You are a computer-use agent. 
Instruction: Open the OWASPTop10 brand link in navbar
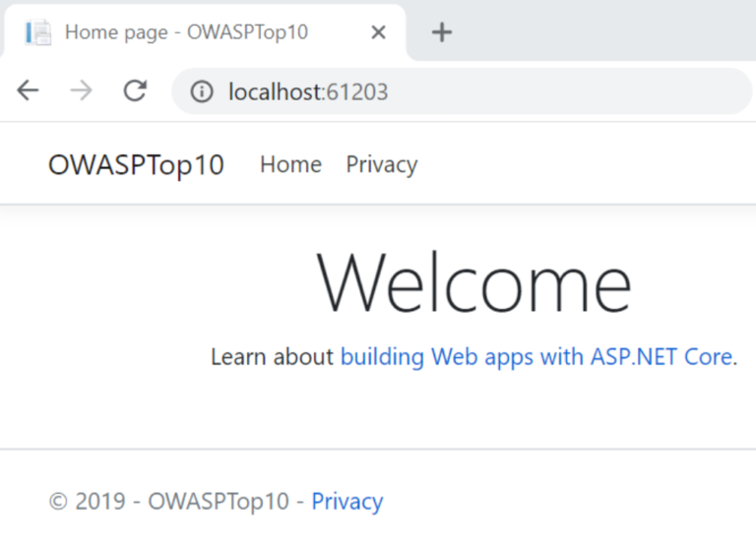(x=136, y=165)
